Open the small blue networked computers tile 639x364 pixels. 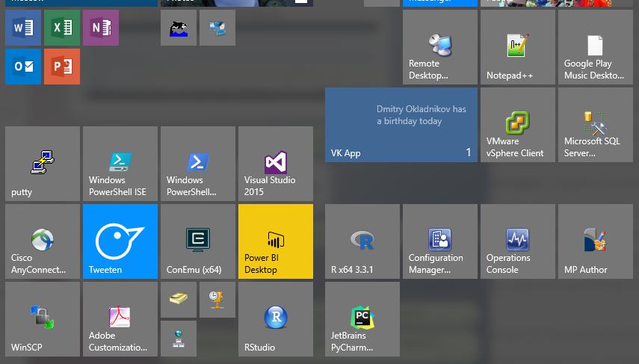(217, 28)
